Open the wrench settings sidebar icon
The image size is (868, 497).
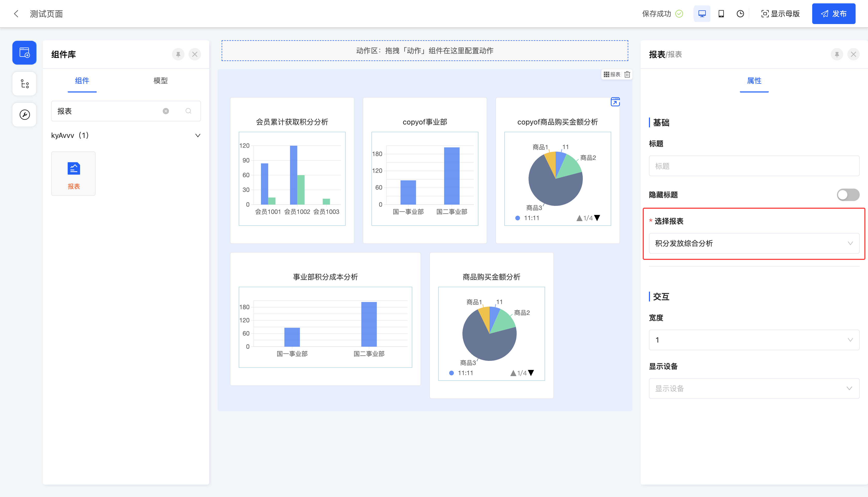[x=25, y=115]
